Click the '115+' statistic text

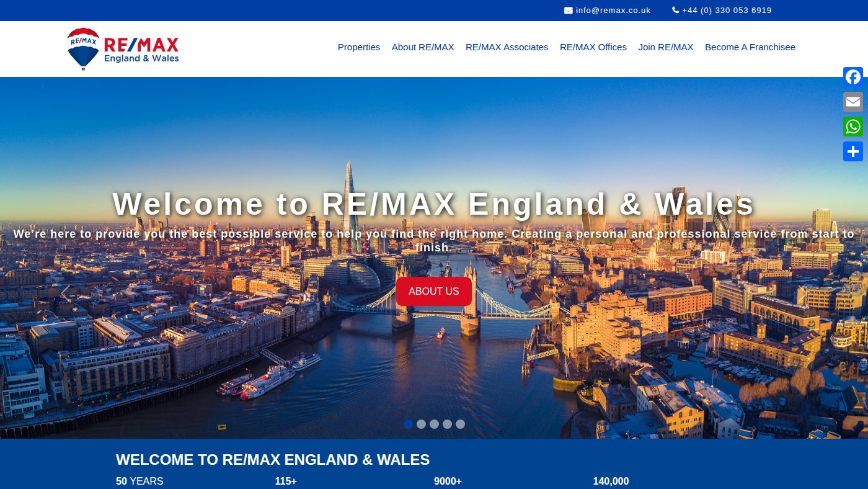(286, 482)
